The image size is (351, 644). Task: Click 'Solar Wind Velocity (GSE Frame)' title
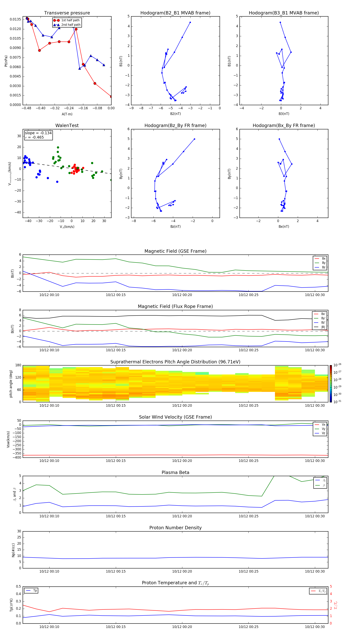point(175,417)
